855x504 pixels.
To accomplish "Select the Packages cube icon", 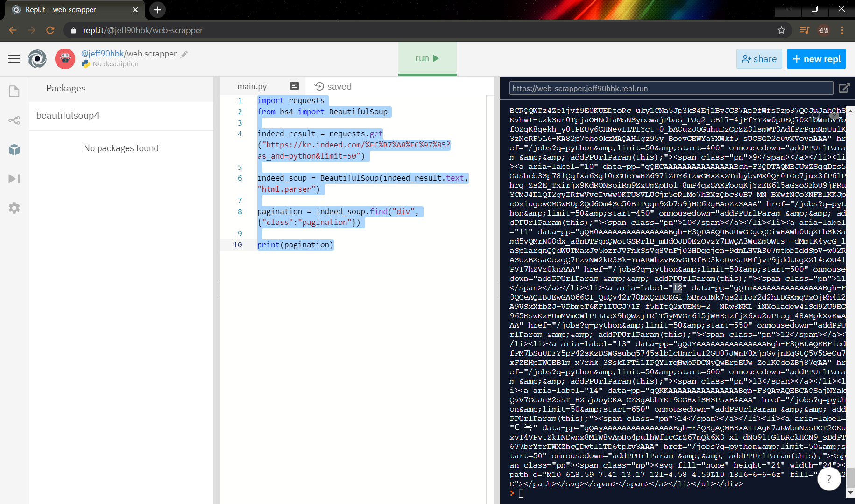I will click(14, 149).
